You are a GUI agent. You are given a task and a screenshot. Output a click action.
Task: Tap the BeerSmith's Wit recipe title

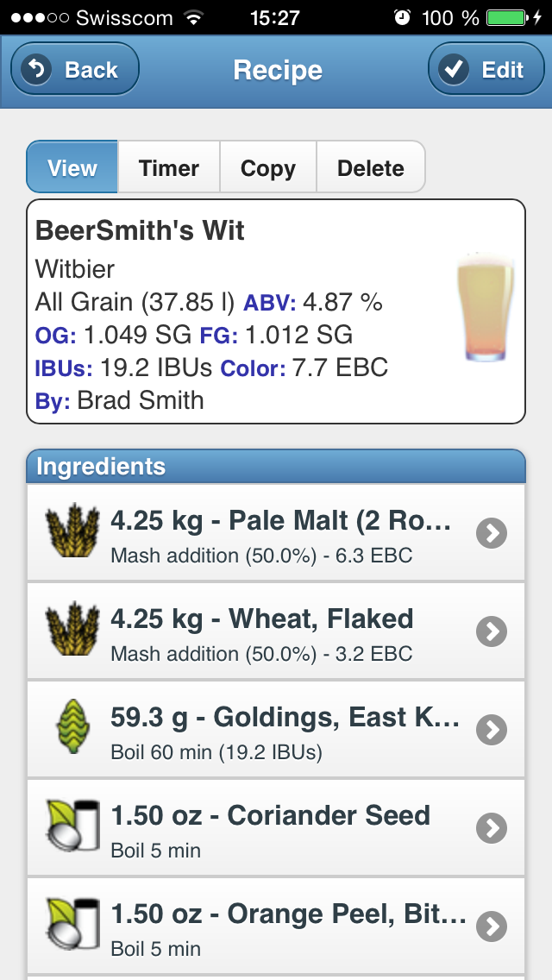[x=140, y=230]
